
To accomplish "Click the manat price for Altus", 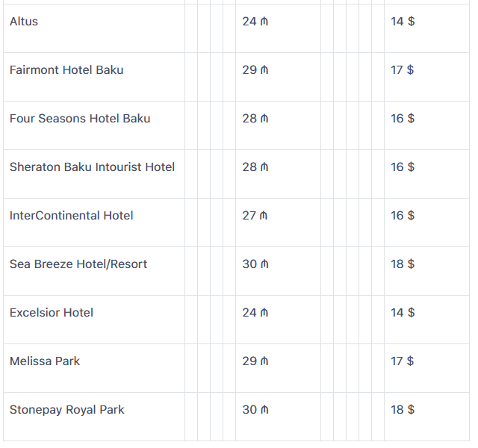I will [255, 22].
